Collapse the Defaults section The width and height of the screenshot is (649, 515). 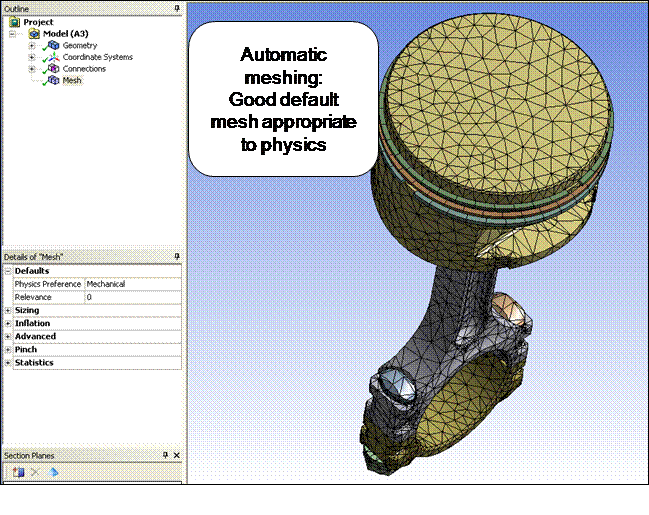tap(8, 271)
